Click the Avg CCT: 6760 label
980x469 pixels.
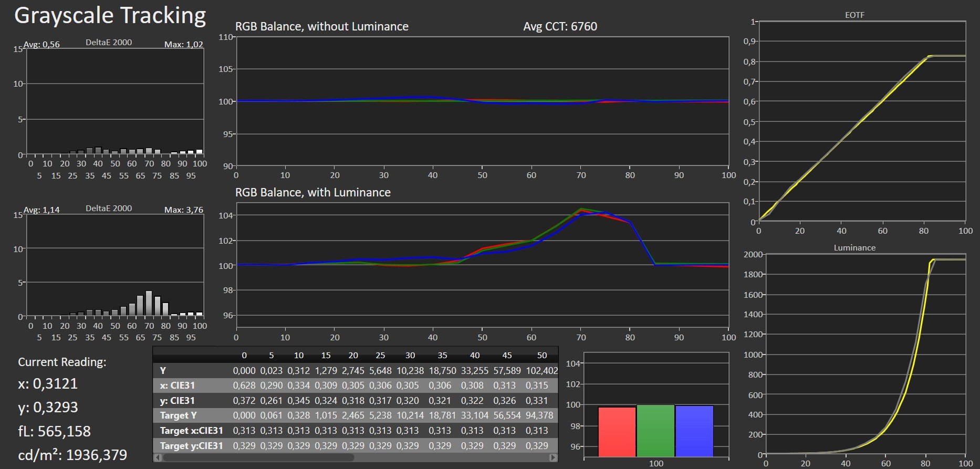click(560, 27)
